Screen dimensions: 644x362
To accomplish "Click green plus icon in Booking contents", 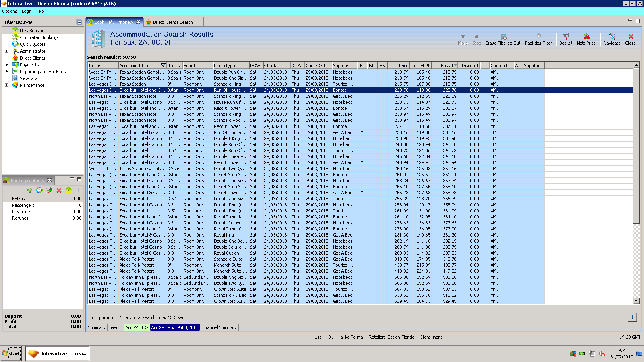I will pos(30,190).
